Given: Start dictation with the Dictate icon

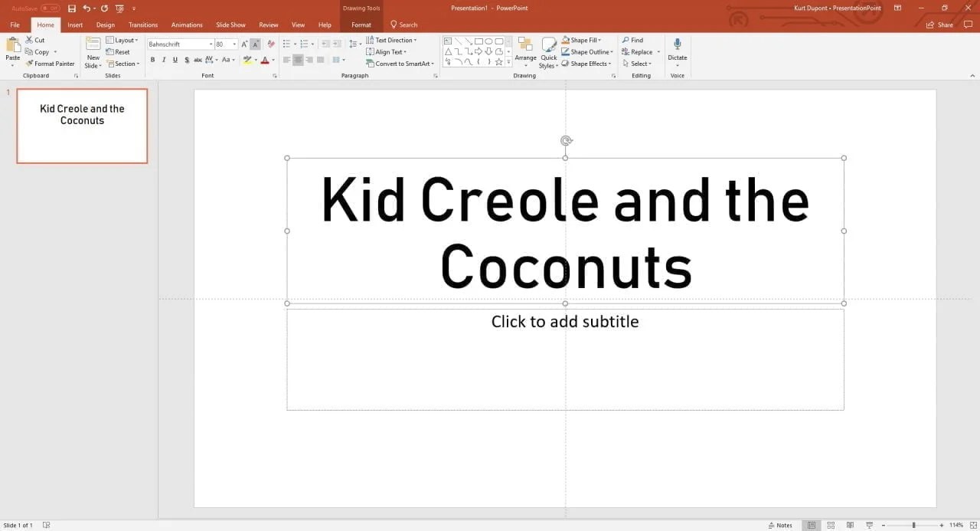Looking at the screenshot, I should (x=677, y=51).
